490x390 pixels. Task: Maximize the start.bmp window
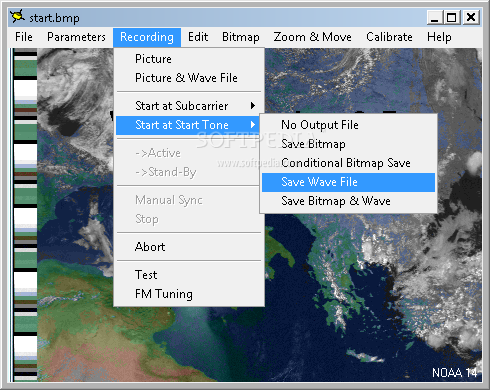[x=452, y=17]
